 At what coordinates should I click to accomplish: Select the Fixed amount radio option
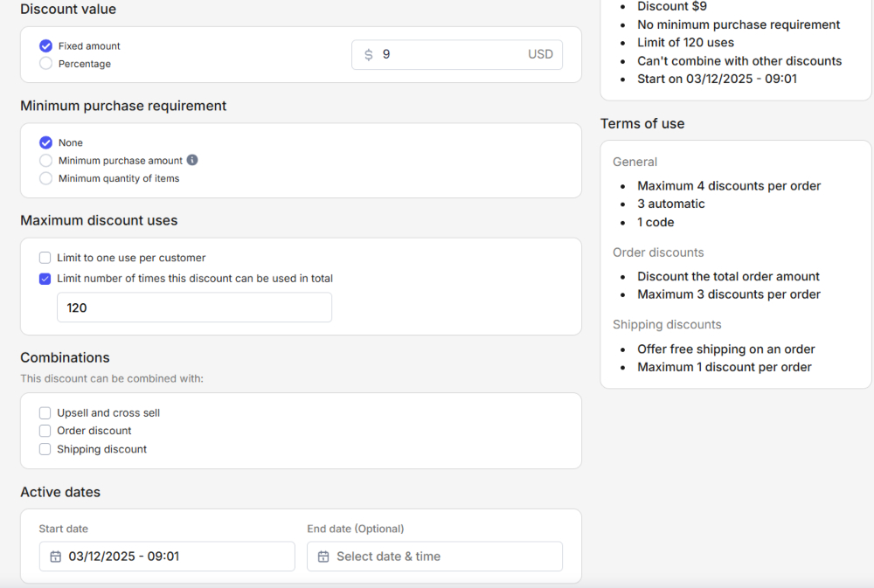coord(46,45)
